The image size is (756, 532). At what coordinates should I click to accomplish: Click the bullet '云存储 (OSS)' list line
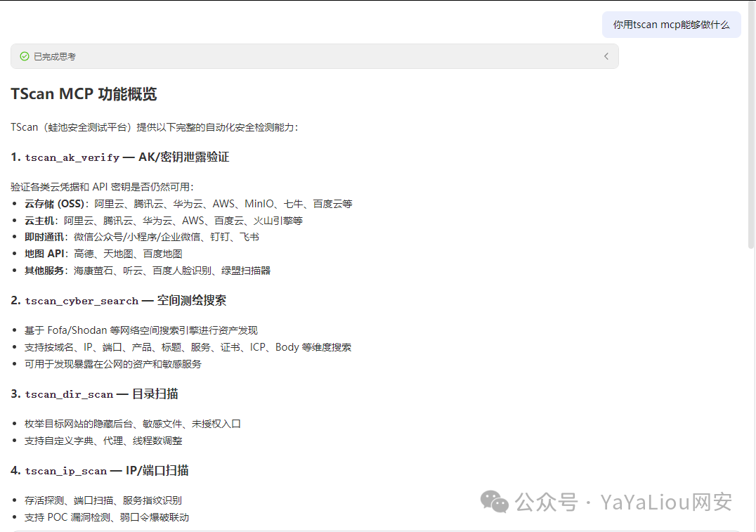click(188, 204)
